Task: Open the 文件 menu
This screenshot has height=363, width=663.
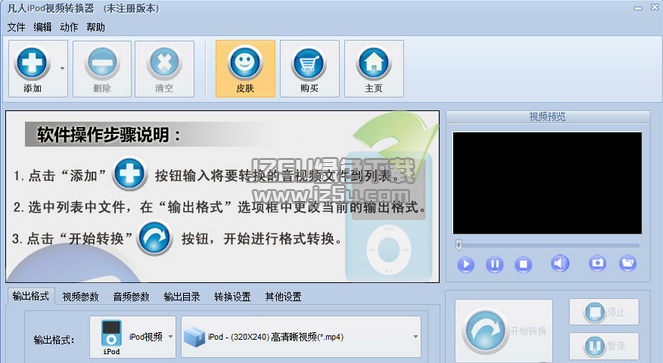Action: coord(16,27)
